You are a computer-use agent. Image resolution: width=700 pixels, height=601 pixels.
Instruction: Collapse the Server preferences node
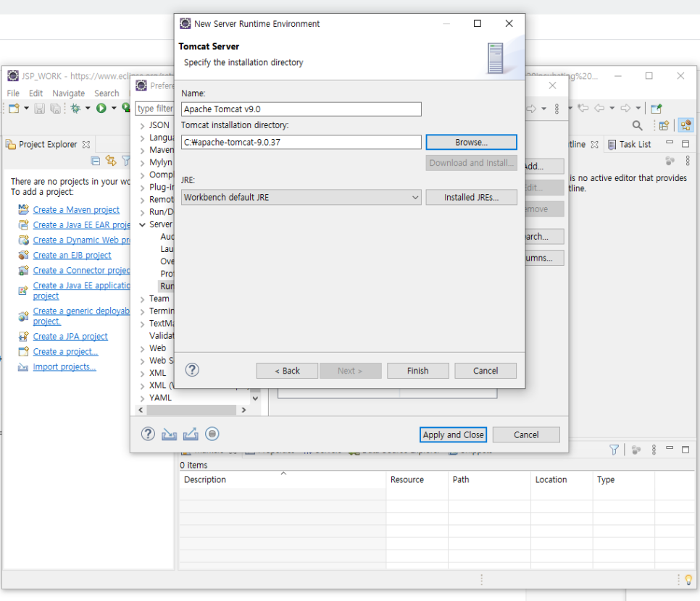(x=143, y=224)
